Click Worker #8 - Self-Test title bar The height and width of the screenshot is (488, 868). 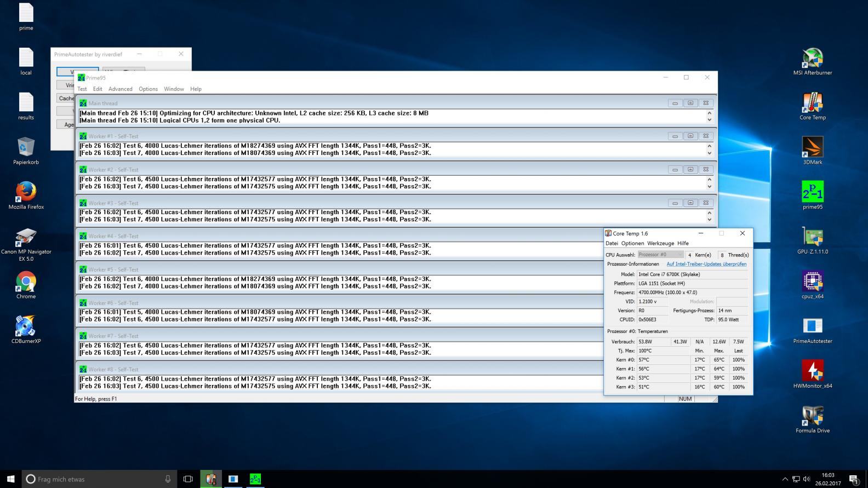tap(340, 369)
